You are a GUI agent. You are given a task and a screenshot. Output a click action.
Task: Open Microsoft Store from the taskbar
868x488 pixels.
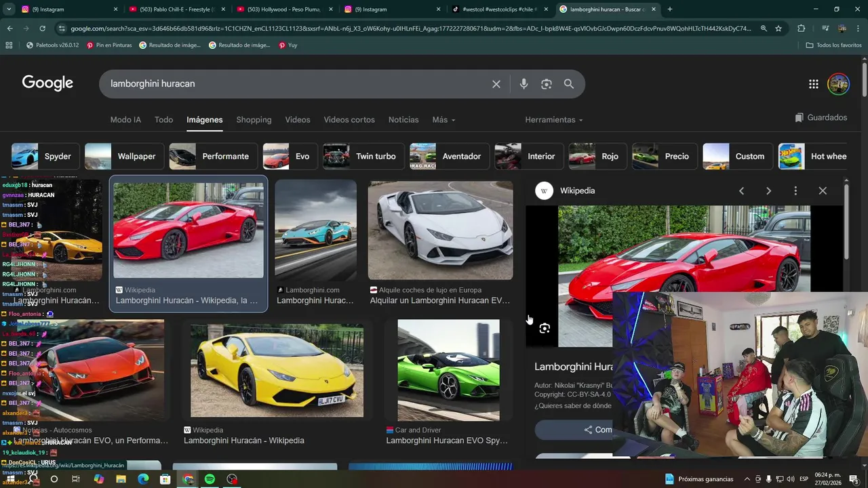pos(165,479)
